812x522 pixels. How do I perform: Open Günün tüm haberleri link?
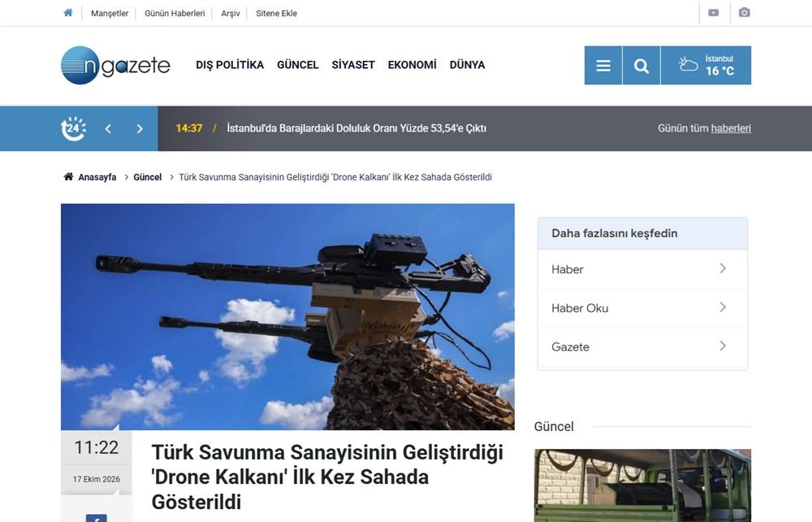pyautogui.click(x=704, y=128)
